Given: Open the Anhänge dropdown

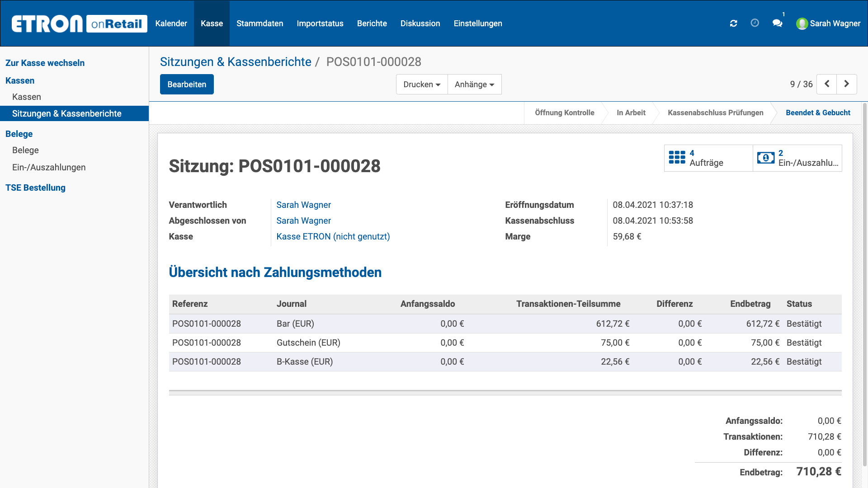Looking at the screenshot, I should [474, 84].
